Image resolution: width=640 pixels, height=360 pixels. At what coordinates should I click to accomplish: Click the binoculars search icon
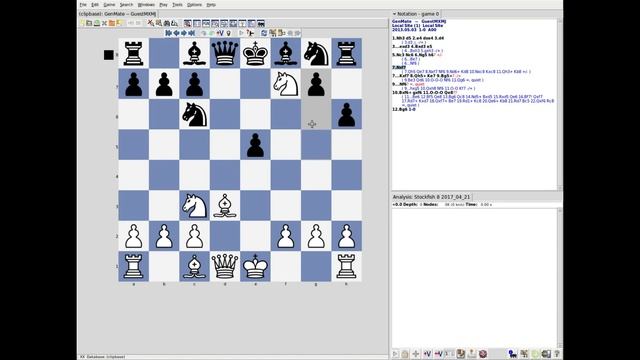pos(167,23)
